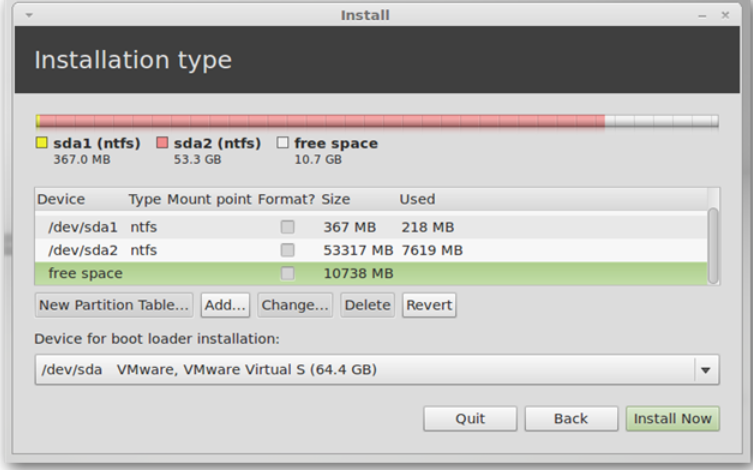
Task: Minimize the Install window
Action: [702, 16]
